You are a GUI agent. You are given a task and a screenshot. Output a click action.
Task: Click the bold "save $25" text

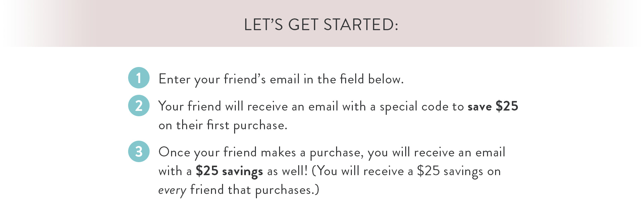click(493, 106)
